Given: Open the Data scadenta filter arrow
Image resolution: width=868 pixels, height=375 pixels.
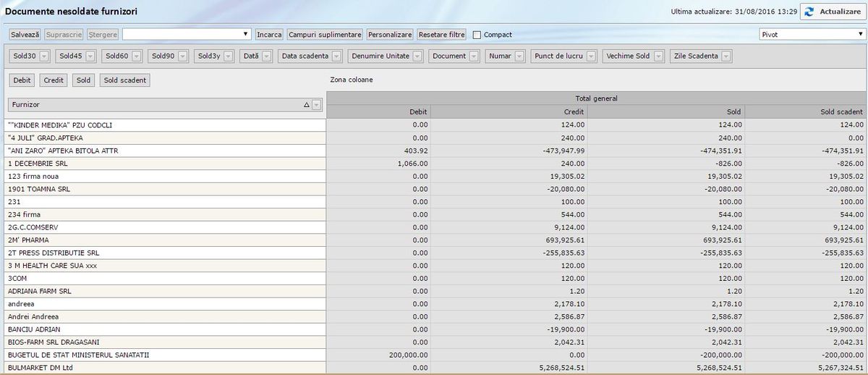Looking at the screenshot, I should coord(338,56).
